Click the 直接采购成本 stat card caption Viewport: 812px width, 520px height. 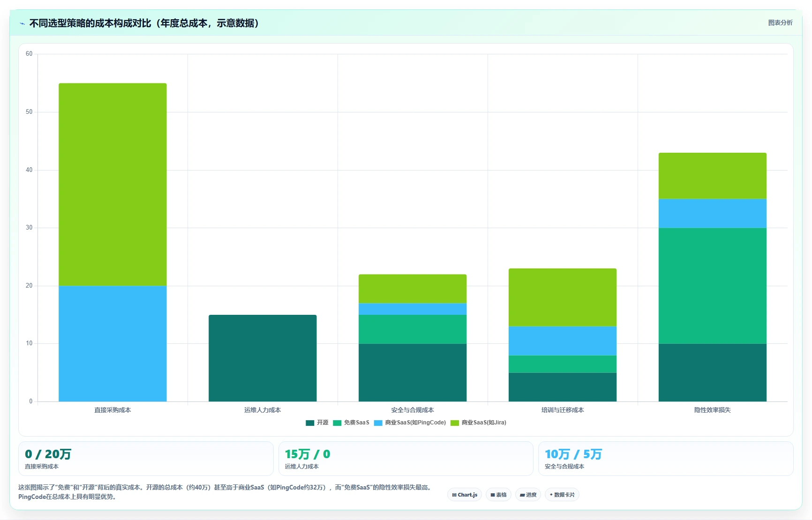tap(42, 467)
